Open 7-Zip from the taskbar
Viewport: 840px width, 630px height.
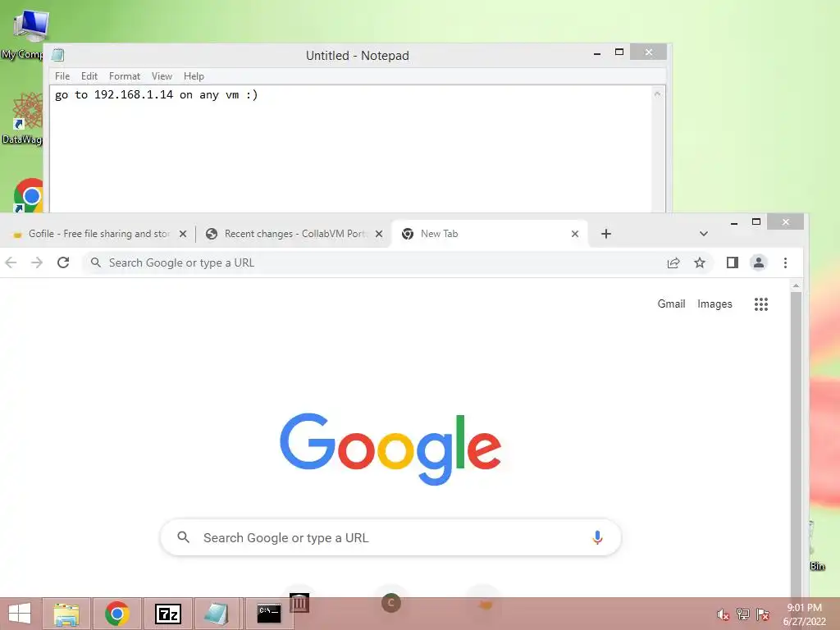click(x=167, y=614)
